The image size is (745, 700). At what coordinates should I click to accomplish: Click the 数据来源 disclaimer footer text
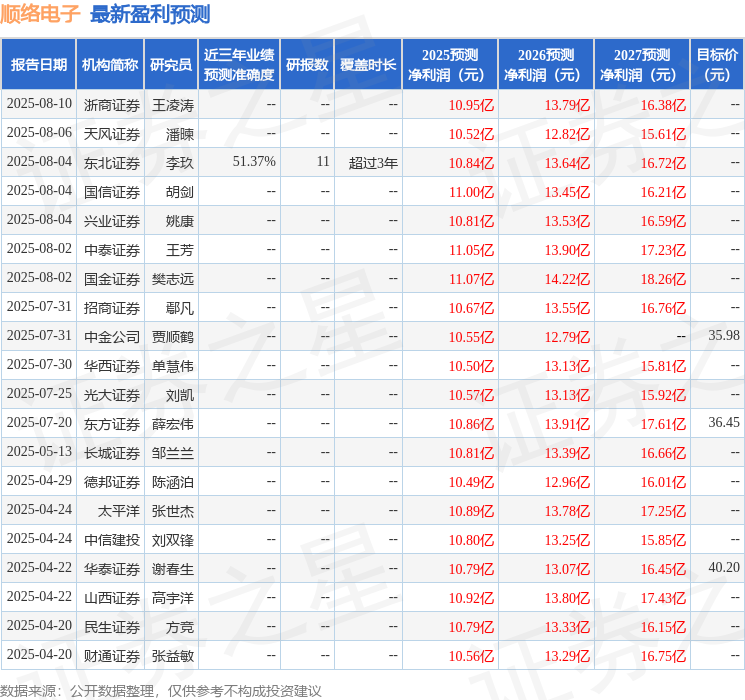[x=161, y=690]
